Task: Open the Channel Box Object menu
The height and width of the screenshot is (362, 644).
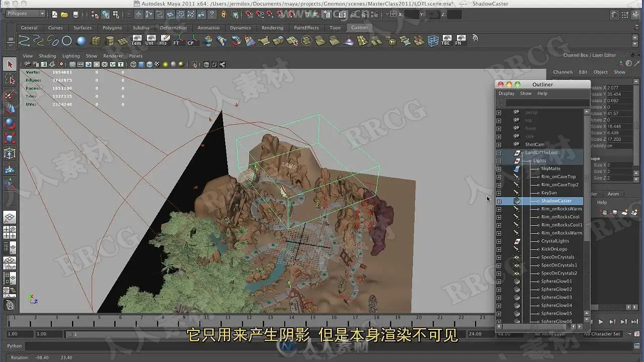Action: tap(601, 72)
